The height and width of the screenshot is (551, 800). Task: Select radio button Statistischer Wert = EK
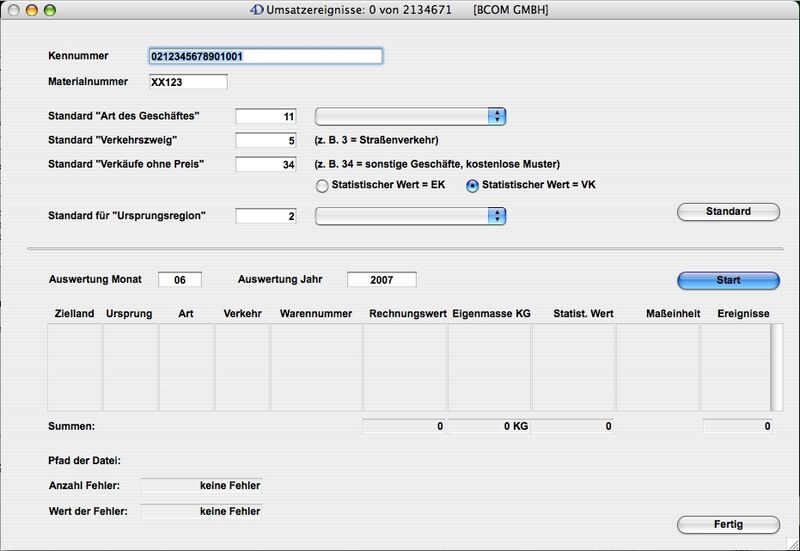[x=322, y=186]
